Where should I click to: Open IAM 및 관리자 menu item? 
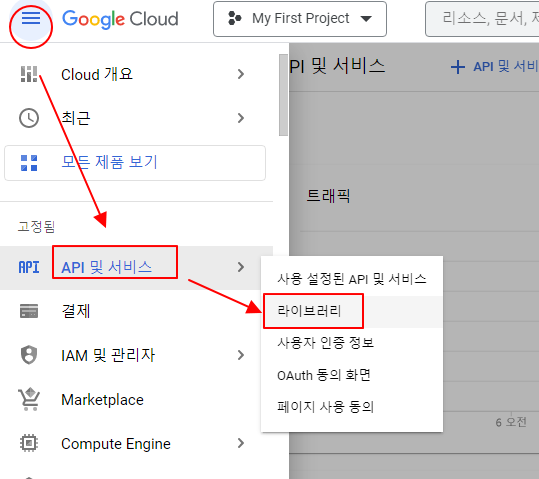point(136,355)
